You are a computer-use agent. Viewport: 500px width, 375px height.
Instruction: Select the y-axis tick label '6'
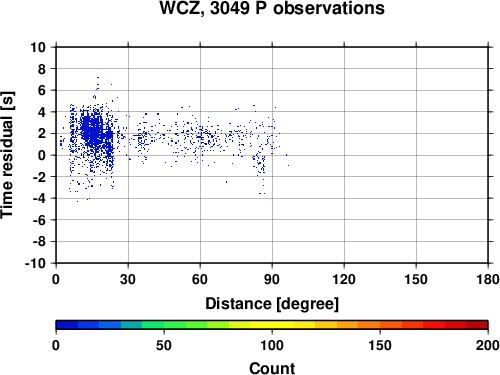[x=42, y=91]
